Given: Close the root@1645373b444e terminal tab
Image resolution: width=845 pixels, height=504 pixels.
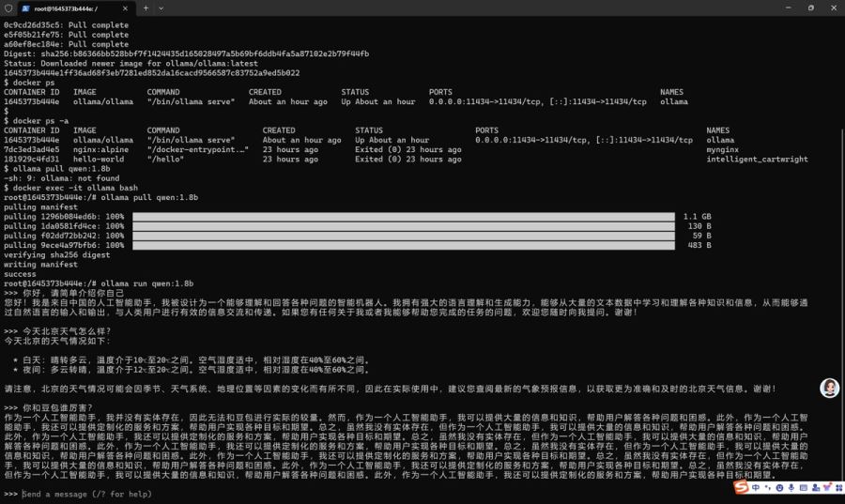Looking at the screenshot, I should click(125, 8).
